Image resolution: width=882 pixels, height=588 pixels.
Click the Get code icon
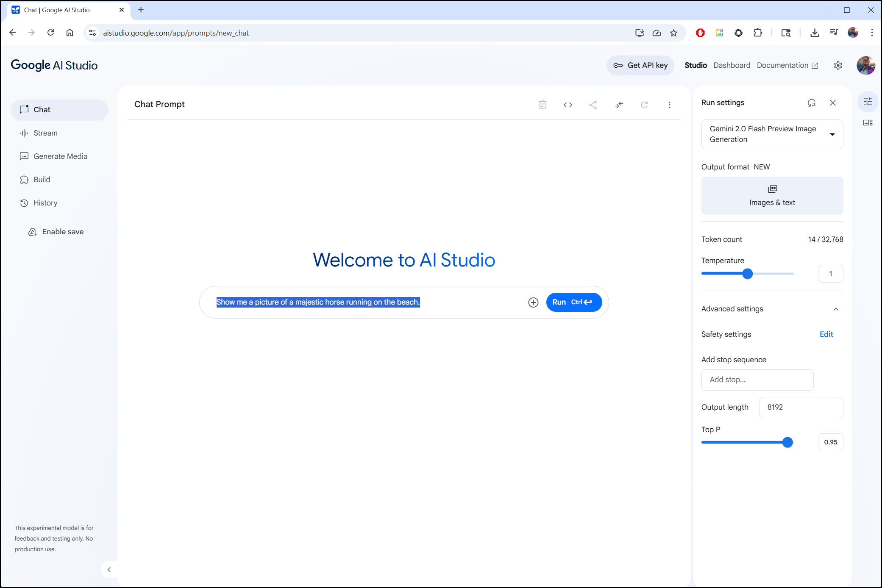tap(568, 105)
